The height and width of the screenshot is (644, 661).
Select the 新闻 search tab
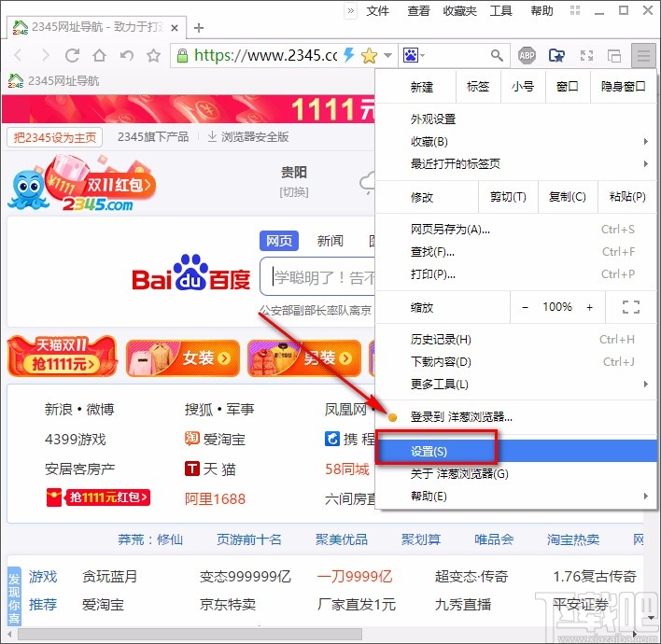click(330, 241)
